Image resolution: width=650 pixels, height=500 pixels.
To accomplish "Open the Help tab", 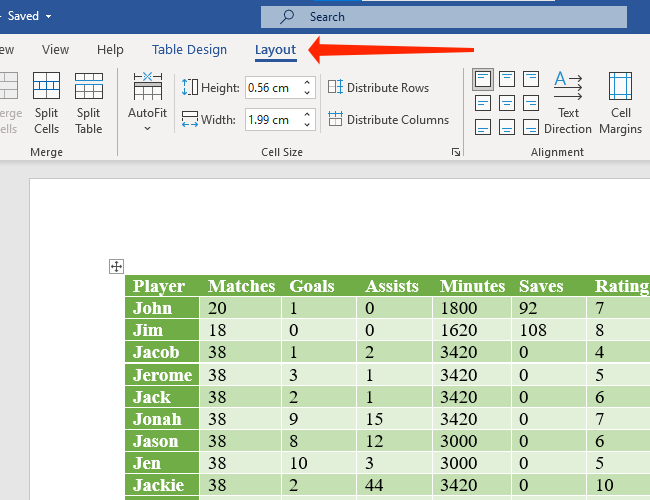I will click(x=110, y=50).
